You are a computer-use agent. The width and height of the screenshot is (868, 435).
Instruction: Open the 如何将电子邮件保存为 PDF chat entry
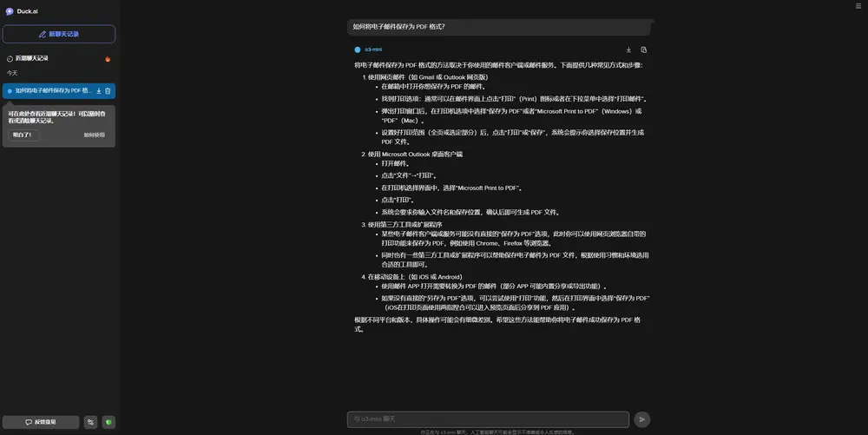(x=52, y=90)
